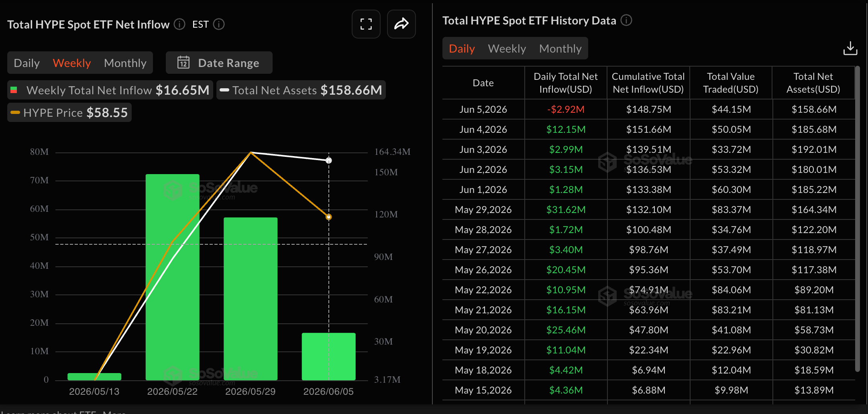Click the 164.34M right axis label
The height and width of the screenshot is (414, 868).
[x=392, y=152]
